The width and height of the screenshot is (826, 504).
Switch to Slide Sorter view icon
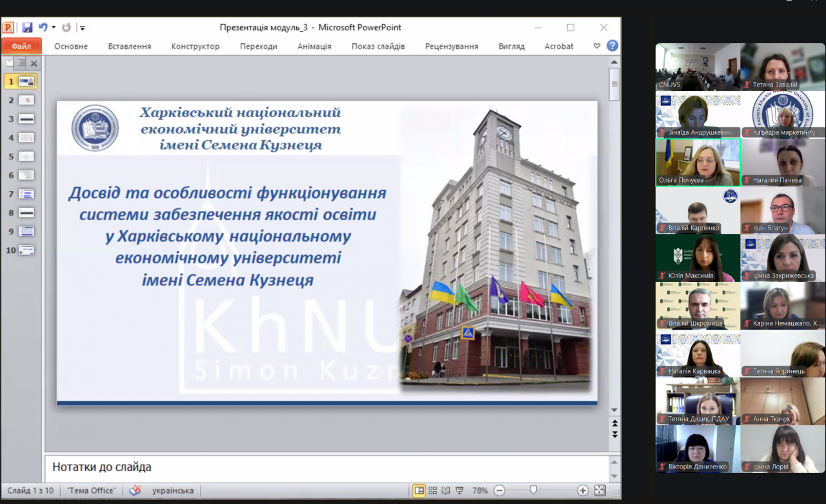[433, 490]
